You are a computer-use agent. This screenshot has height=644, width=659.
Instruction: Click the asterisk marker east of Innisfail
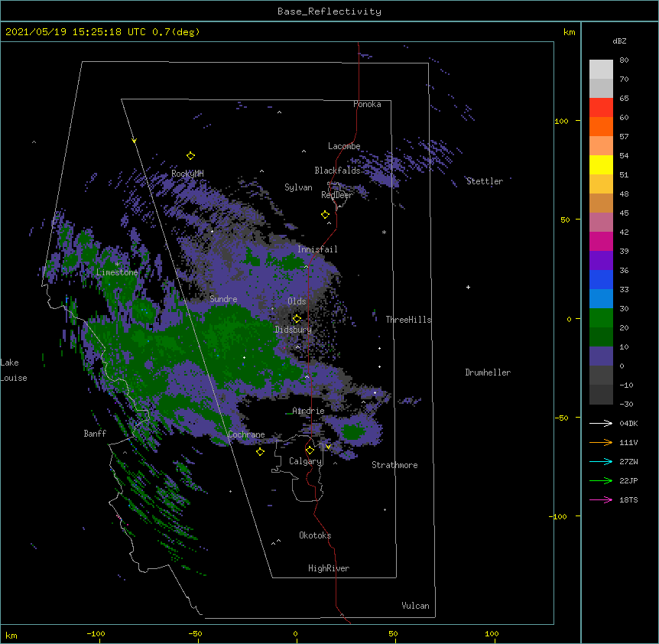pyautogui.click(x=384, y=232)
